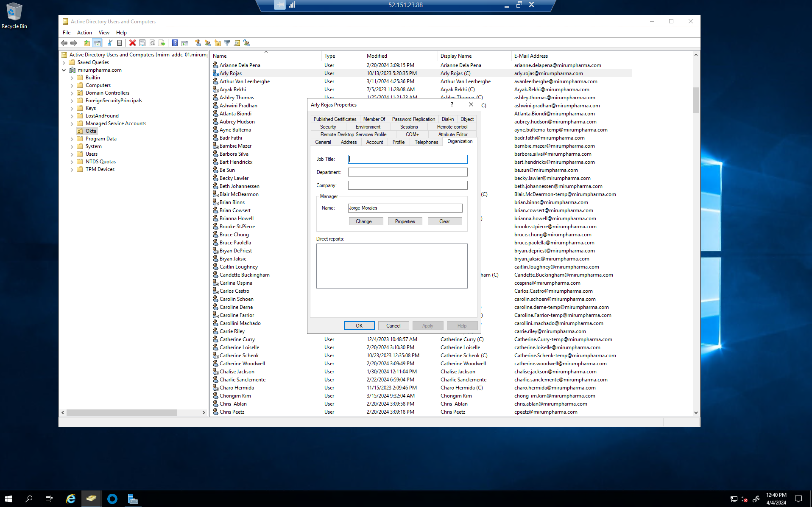This screenshot has height=507, width=812.
Task: Click the Cut scissors icon
Action: [110, 43]
